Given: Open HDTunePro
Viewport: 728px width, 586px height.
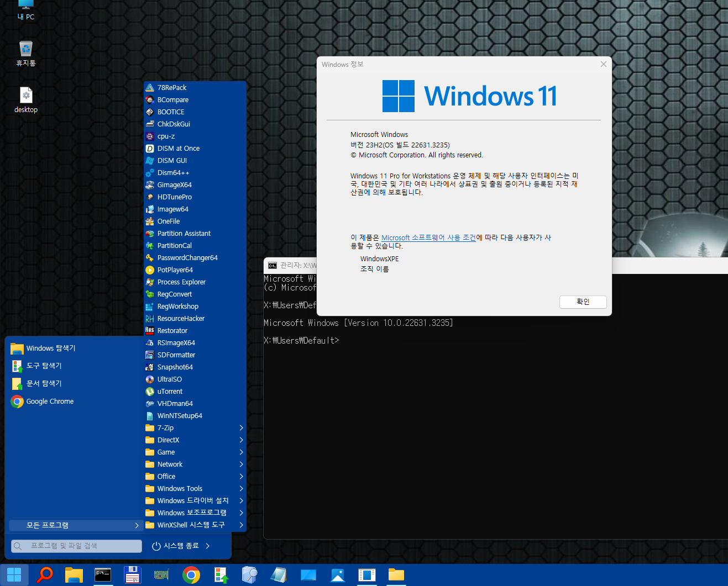Looking at the screenshot, I should [x=195, y=197].
